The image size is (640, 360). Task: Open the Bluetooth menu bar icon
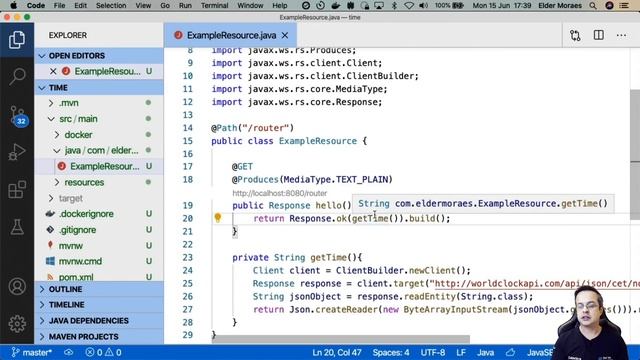(394, 6)
